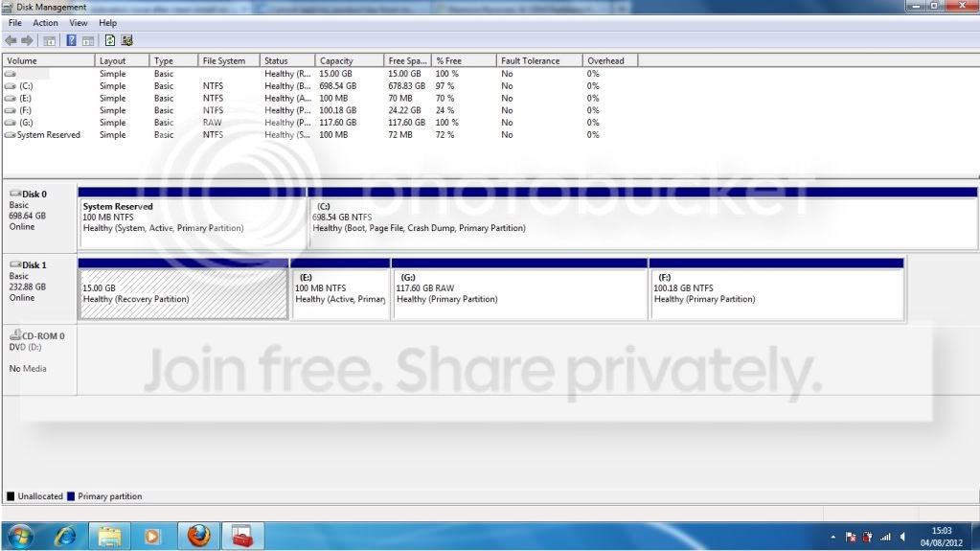The image size is (980, 551).
Task: Open Internet Explorer from the taskbar
Action: coord(66,536)
